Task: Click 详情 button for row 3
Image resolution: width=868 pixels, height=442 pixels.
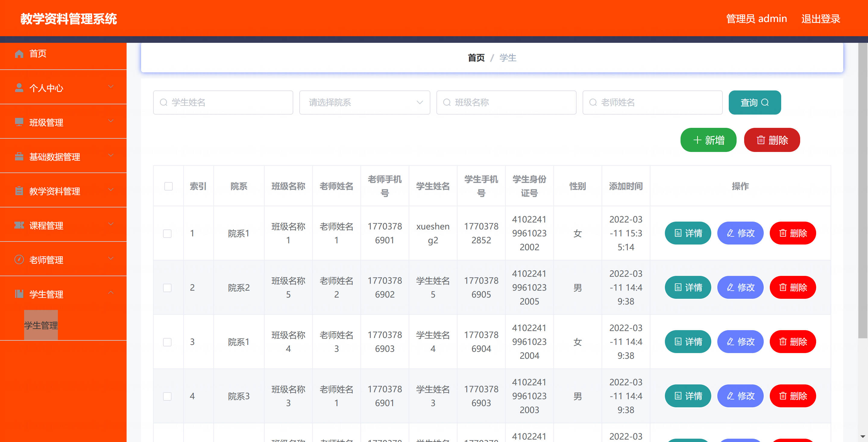Action: 688,342
